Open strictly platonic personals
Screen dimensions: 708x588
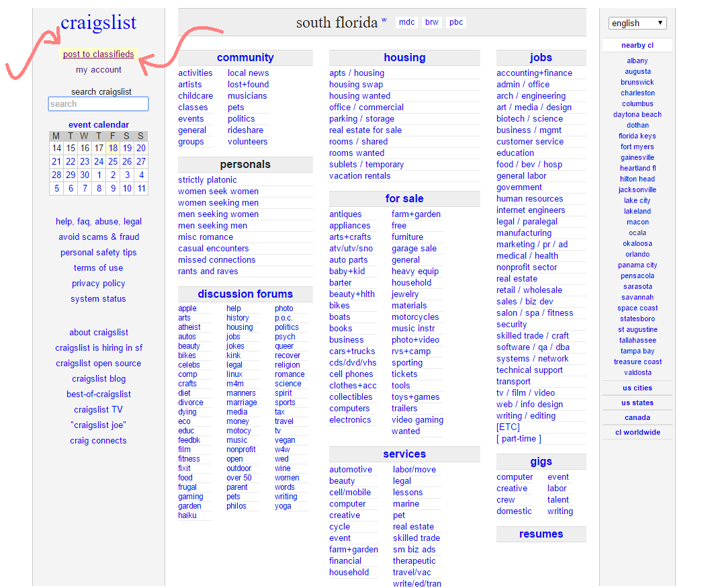pyautogui.click(x=208, y=179)
